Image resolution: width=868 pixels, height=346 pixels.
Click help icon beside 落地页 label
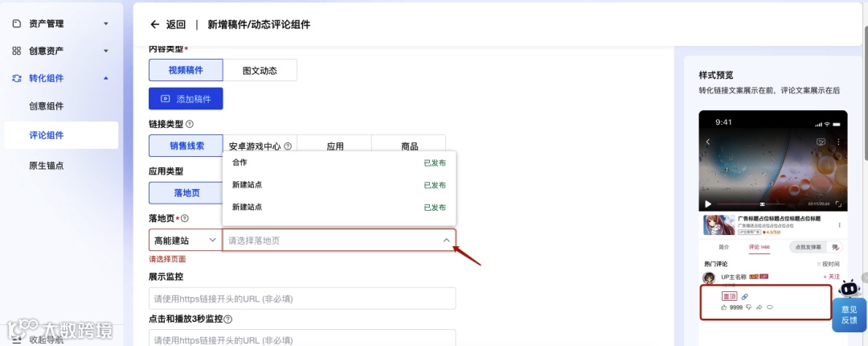coord(185,219)
